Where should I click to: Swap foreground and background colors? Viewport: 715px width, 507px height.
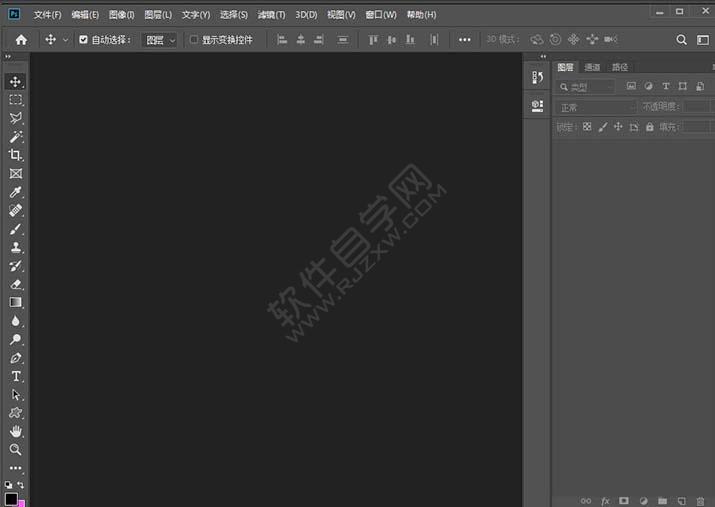click(x=21, y=485)
